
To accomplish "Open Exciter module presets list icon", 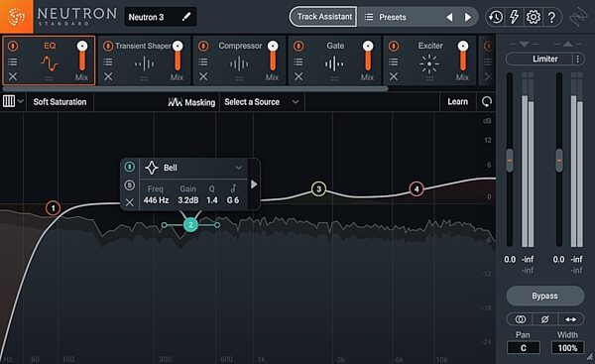I will [394, 61].
